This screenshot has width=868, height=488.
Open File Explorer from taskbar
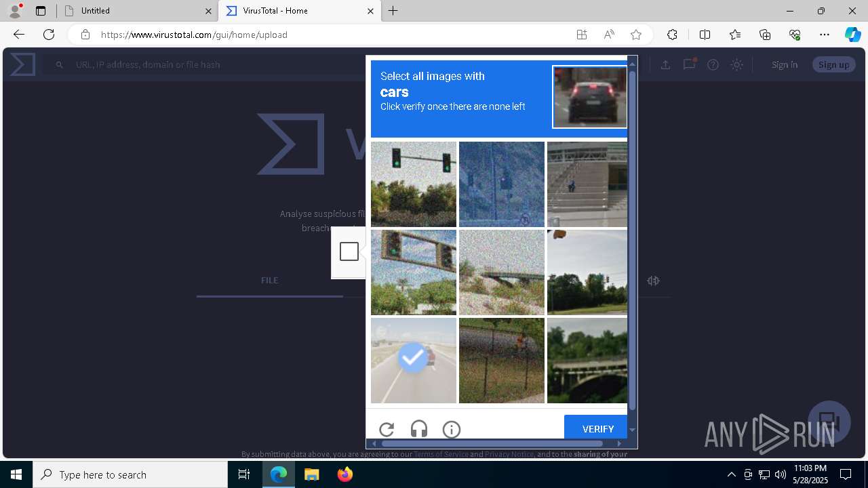pos(311,474)
